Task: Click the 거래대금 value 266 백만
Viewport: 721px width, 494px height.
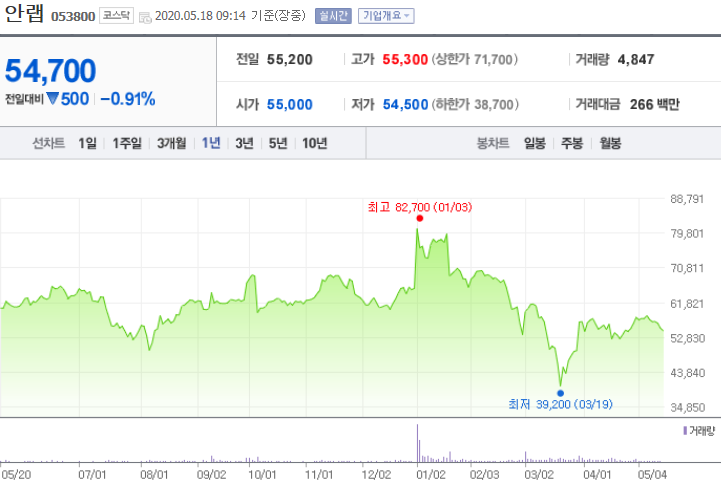Action: (655, 105)
